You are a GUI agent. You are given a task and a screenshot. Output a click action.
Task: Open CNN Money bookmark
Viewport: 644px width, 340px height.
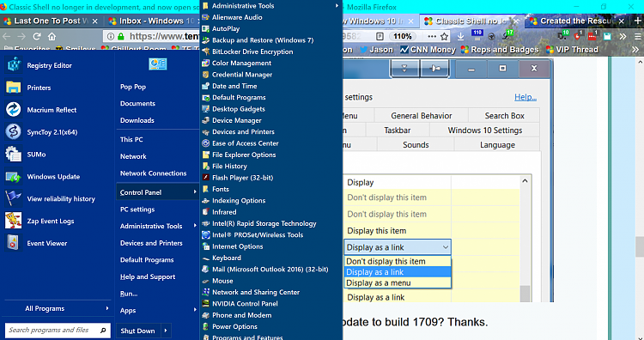click(428, 50)
